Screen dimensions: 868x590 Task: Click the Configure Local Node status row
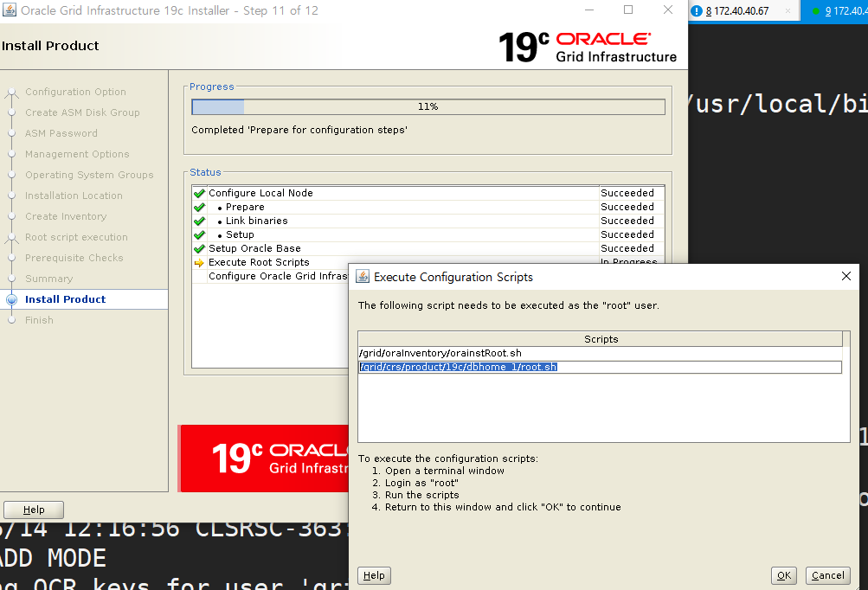pyautogui.click(x=428, y=193)
